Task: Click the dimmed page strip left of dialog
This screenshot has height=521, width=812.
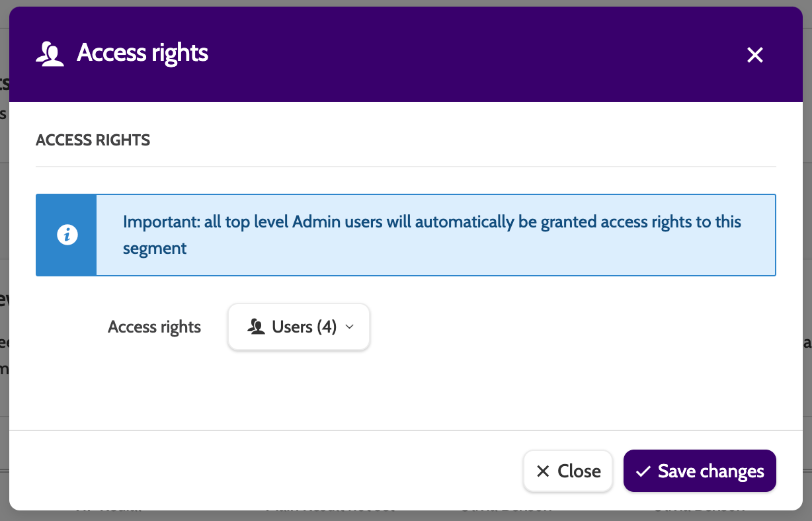Action: pos(4,264)
